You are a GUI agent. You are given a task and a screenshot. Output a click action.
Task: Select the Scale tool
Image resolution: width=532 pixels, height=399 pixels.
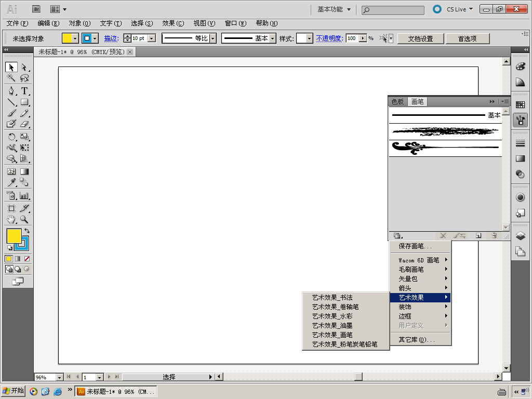pos(24,137)
